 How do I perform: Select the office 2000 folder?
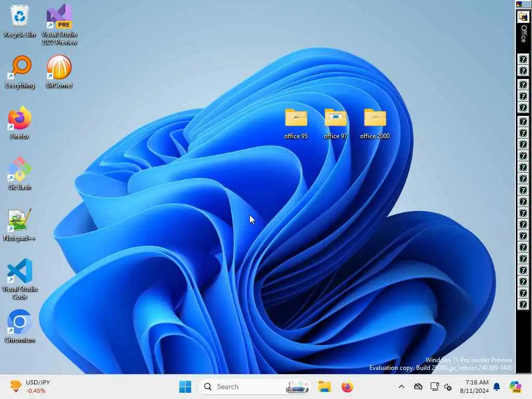375,124
